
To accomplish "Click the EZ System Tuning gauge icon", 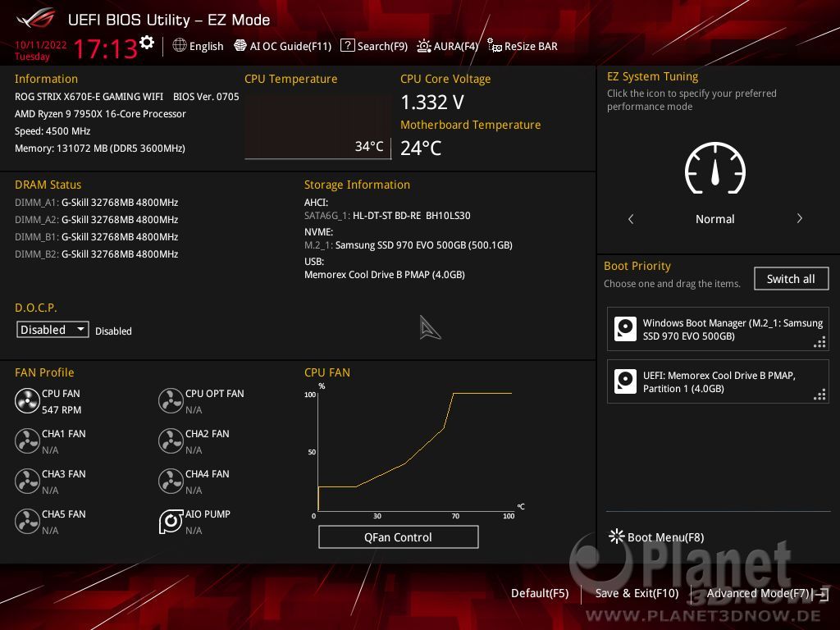I will click(x=715, y=167).
